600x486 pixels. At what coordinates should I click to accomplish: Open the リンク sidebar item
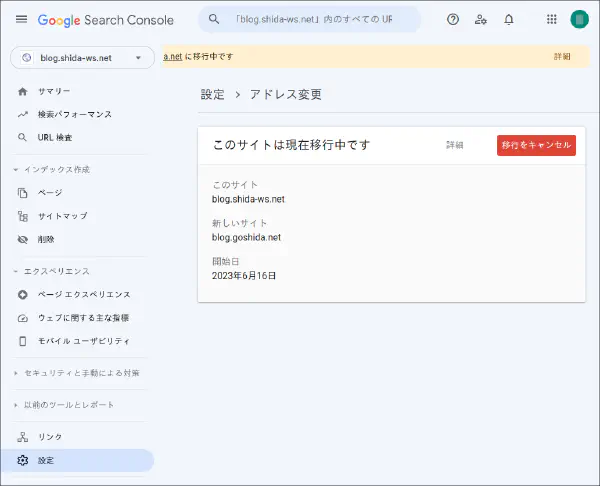[x=50, y=437]
